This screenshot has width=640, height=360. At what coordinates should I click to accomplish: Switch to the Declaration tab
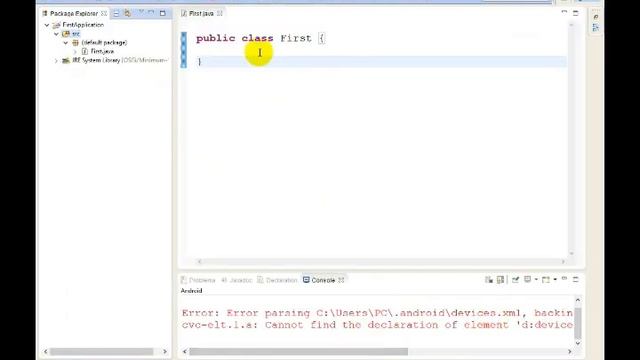pos(278,280)
